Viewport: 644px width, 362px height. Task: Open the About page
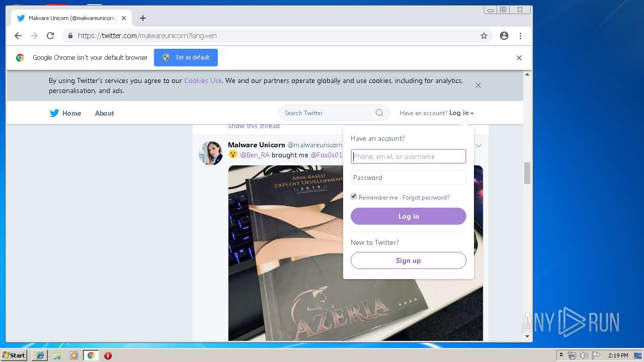104,113
